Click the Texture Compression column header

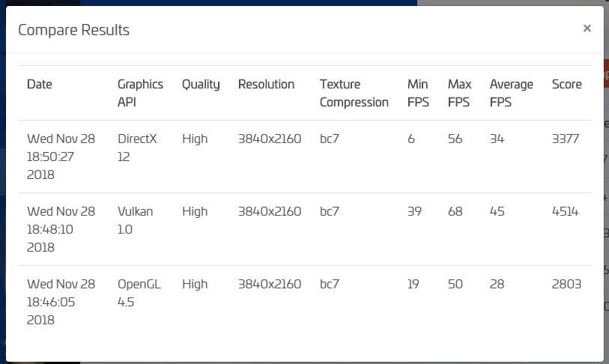354,93
